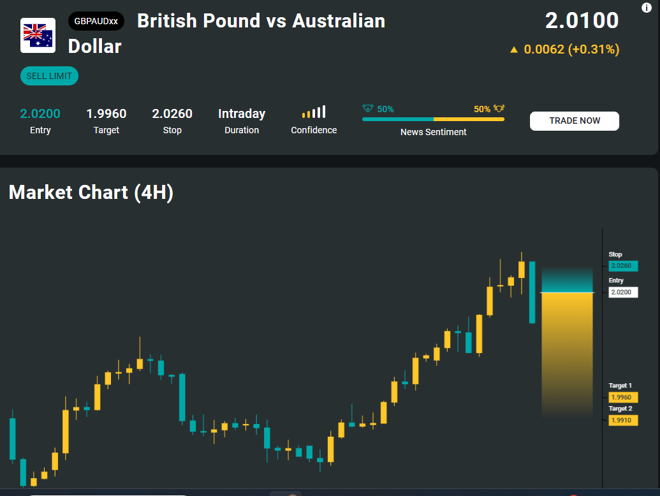The image size is (660, 496).
Task: Click the yellow profit zone on chart
Action: coord(567,355)
